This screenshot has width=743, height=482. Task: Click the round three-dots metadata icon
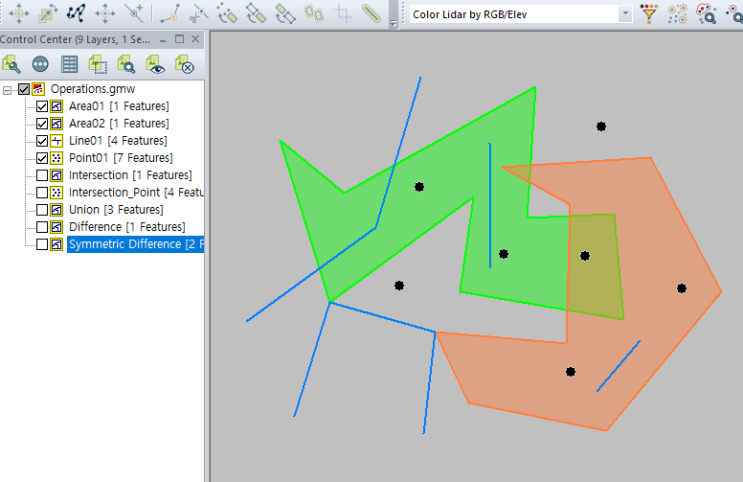coord(40,64)
